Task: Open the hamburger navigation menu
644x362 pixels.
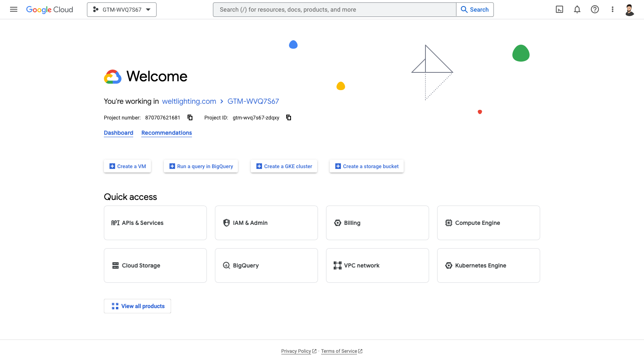Action: tap(14, 9)
